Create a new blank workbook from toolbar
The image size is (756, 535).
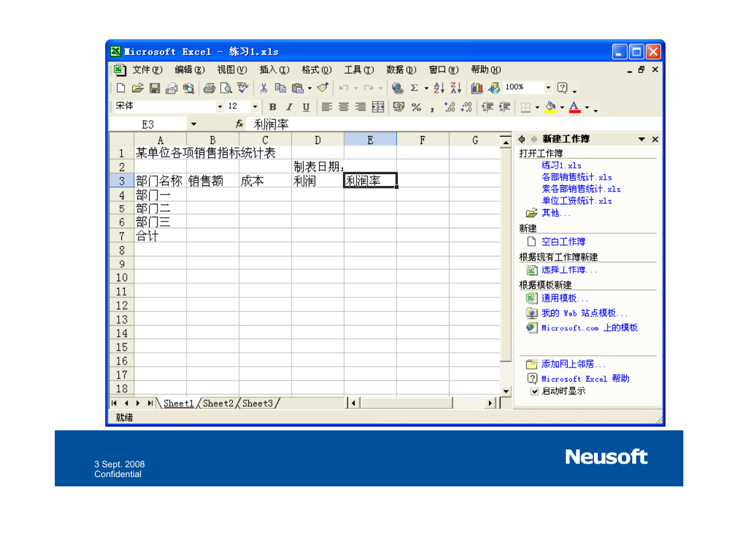[121, 88]
